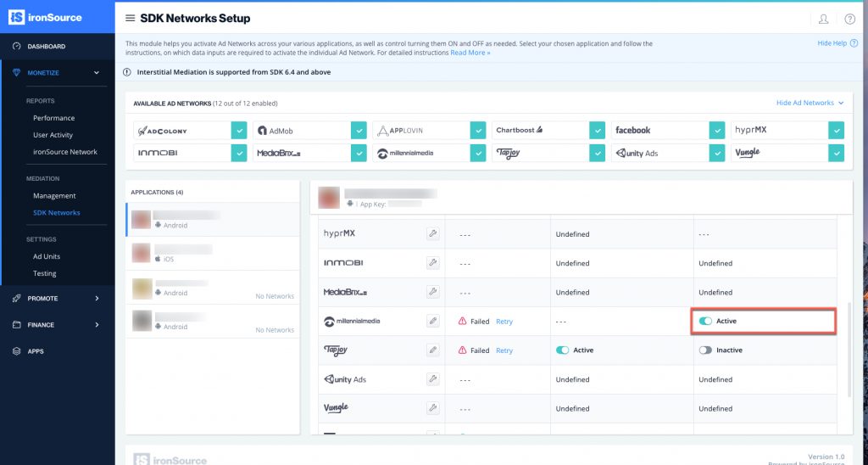Viewport: 868px width, 465px height.
Task: Uncheck the AdMob network checkbox
Action: pyautogui.click(x=359, y=130)
